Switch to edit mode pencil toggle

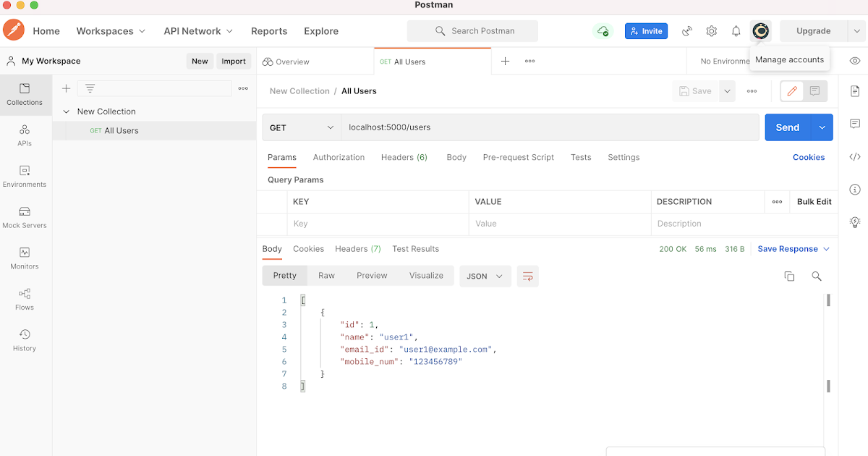pyautogui.click(x=792, y=91)
